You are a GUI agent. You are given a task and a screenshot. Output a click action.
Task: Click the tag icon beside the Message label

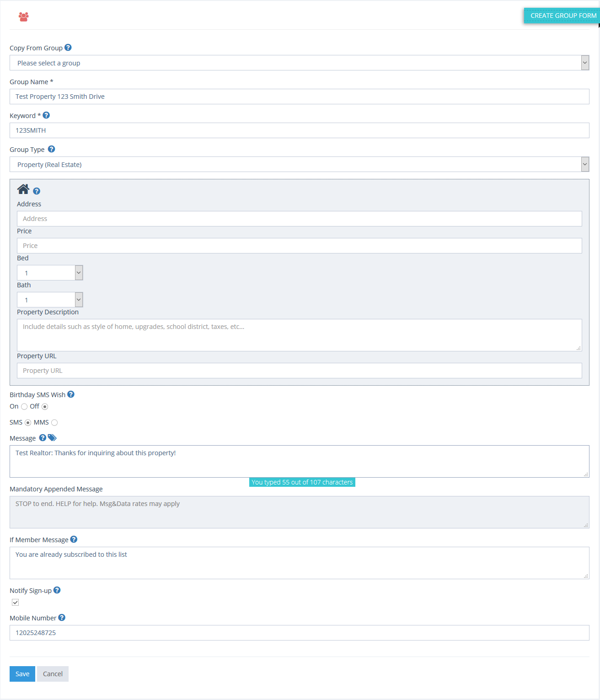click(x=52, y=437)
